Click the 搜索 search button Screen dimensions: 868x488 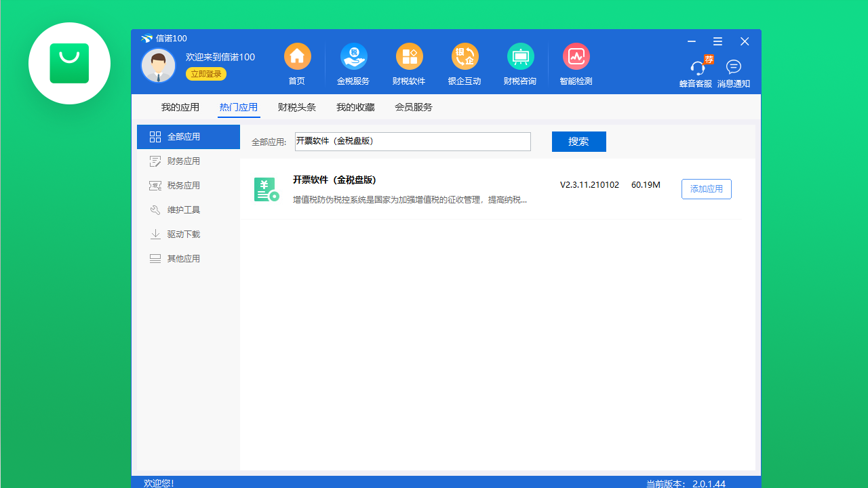pyautogui.click(x=578, y=142)
